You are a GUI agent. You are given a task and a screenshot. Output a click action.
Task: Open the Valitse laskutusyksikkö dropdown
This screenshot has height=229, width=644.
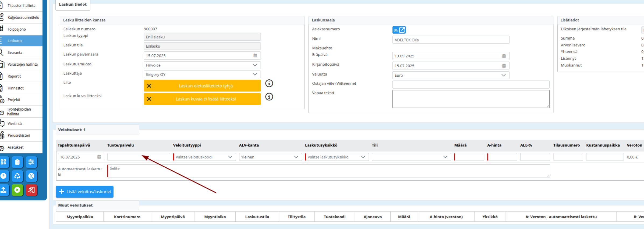[x=337, y=157]
